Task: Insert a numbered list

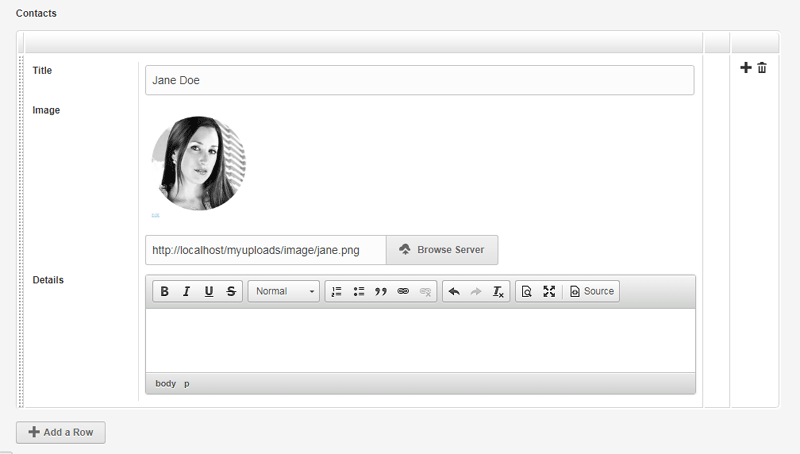Action: tap(336, 291)
